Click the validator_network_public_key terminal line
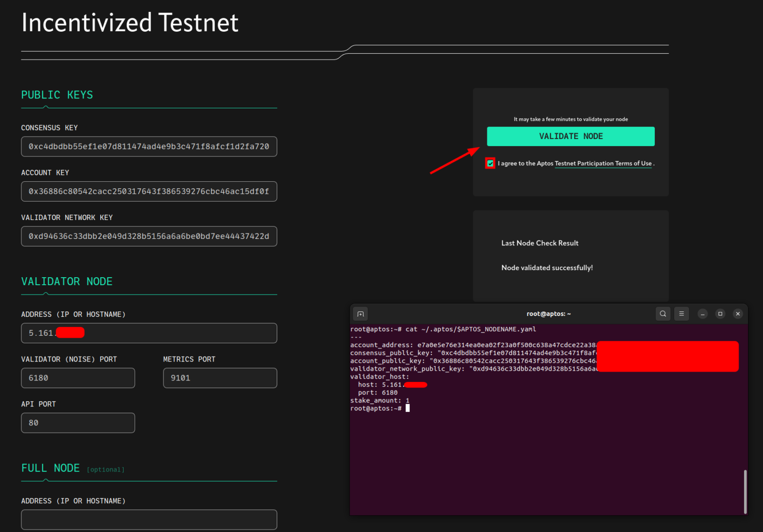 click(473, 369)
